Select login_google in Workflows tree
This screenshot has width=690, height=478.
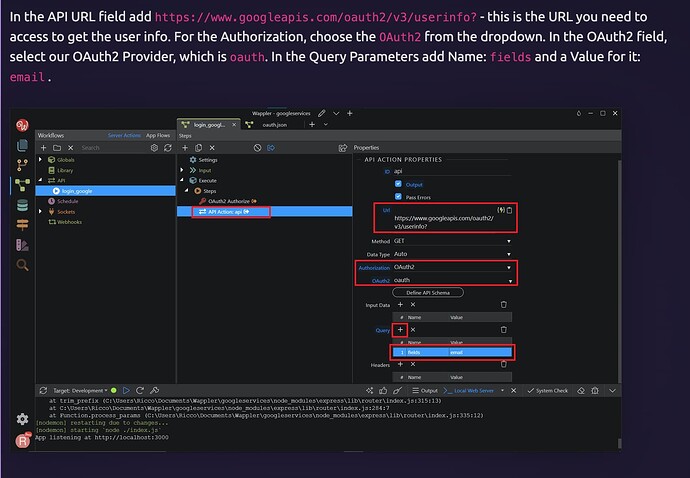click(x=106, y=191)
